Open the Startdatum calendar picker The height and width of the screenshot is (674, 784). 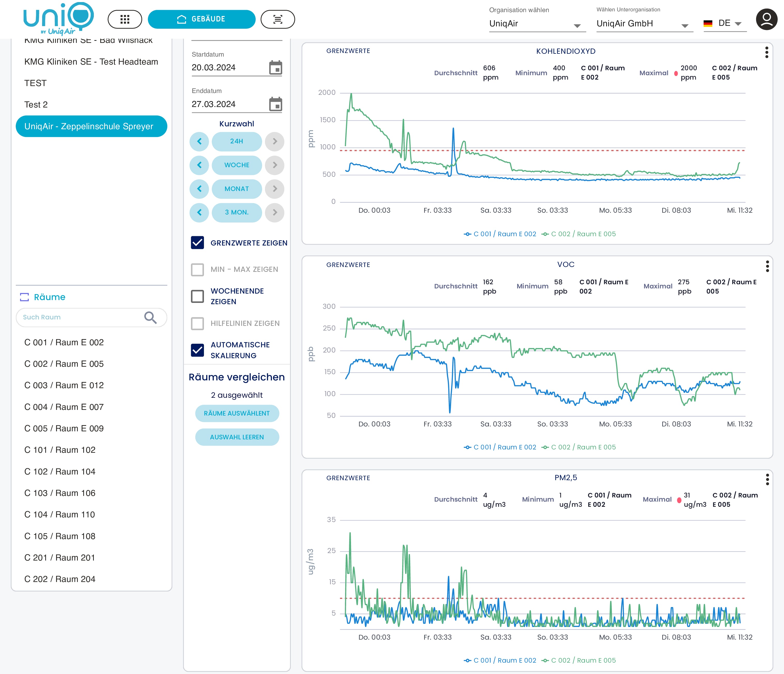click(276, 68)
